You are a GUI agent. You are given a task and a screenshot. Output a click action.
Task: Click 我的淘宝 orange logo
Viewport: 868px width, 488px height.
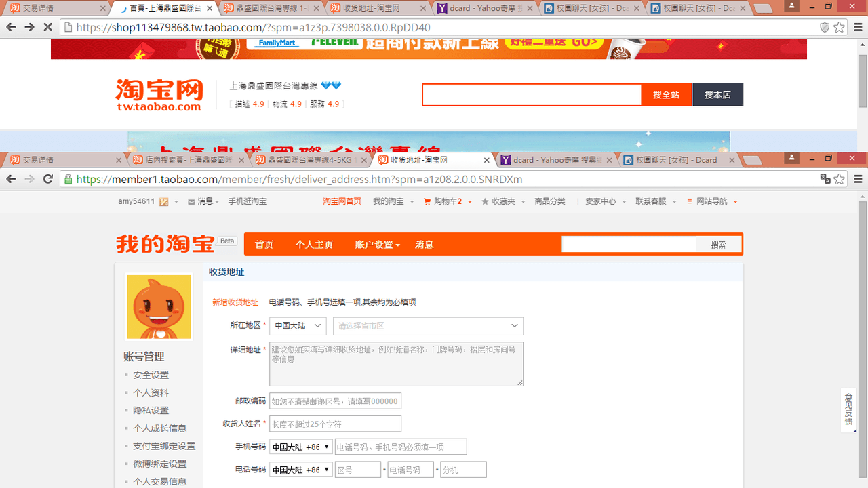click(x=165, y=244)
